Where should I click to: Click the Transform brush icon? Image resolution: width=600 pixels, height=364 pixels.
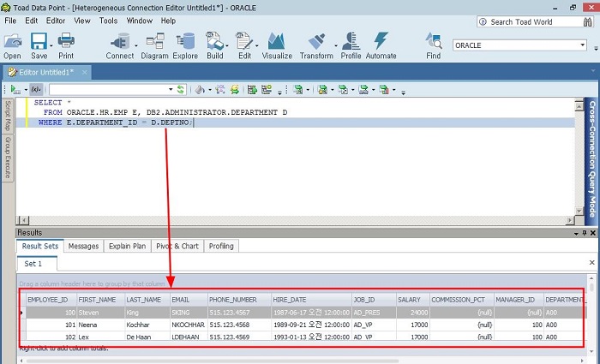point(315,41)
